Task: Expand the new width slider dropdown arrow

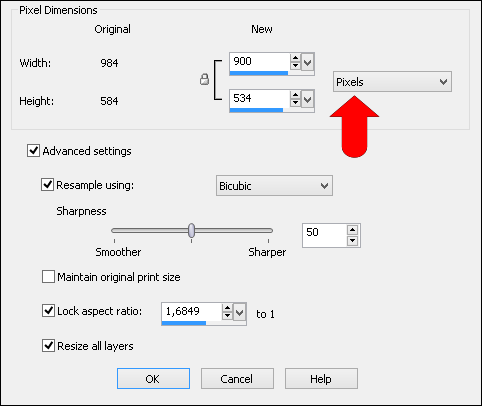Action: pyautogui.click(x=308, y=62)
